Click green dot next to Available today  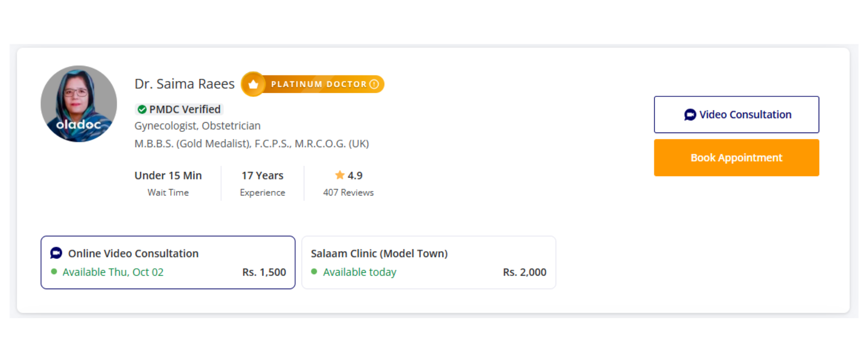(314, 272)
